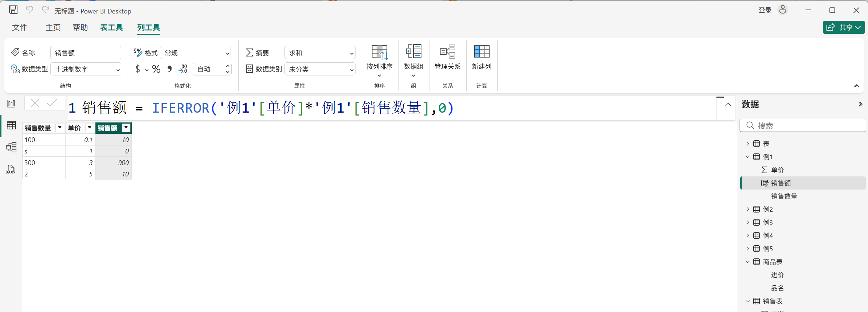Click the Save icon in title bar
Viewport: 868px width, 312px height.
[13, 10]
